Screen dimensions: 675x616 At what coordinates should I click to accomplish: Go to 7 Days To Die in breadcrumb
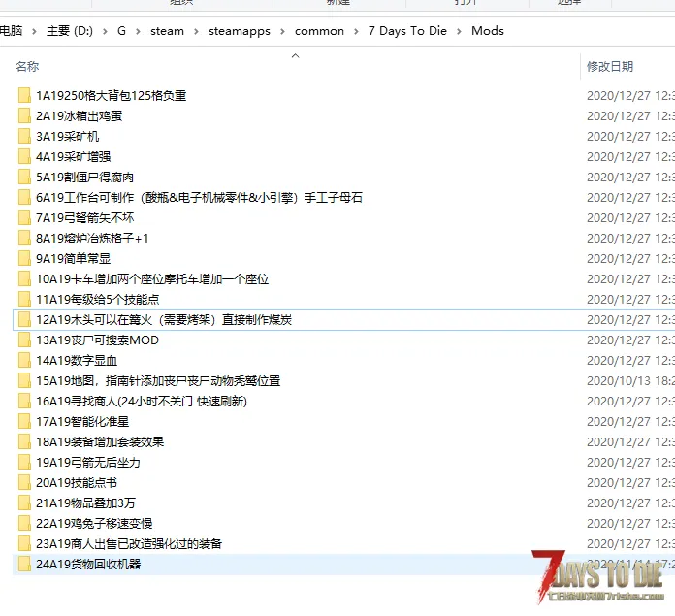point(407,31)
